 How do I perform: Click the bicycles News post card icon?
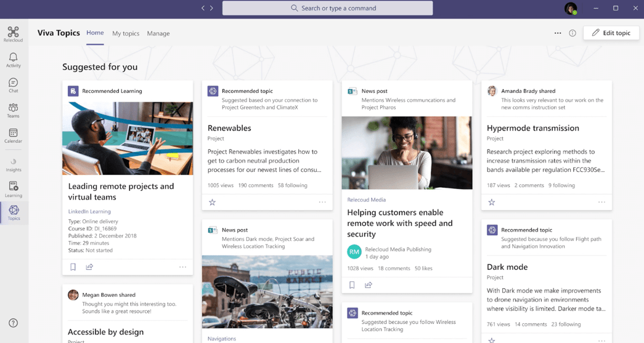point(213,230)
